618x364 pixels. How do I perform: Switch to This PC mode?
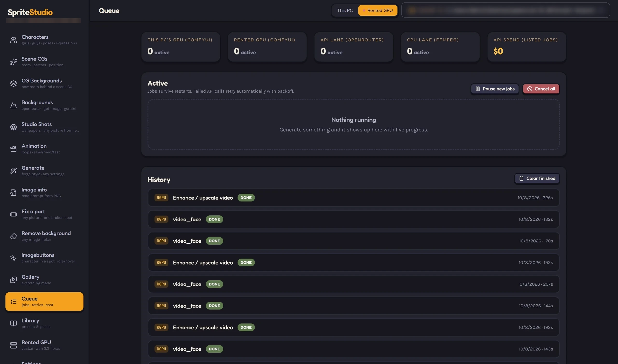(x=344, y=11)
